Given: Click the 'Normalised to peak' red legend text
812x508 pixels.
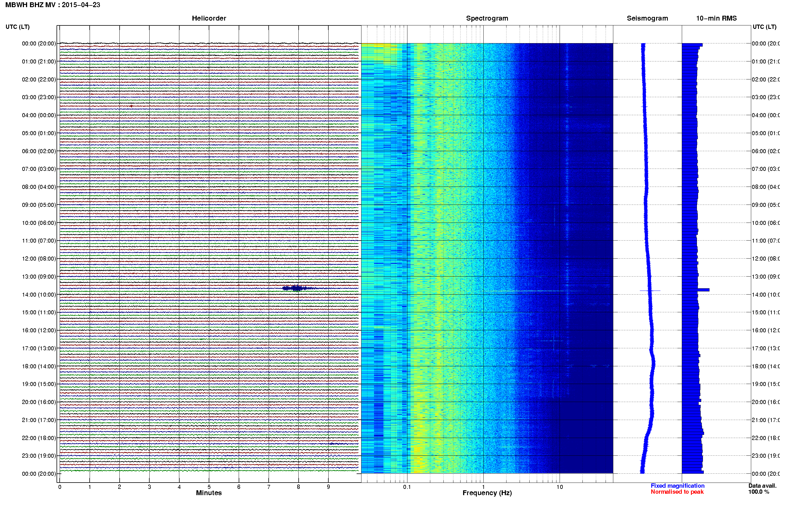Looking at the screenshot, I should (x=677, y=492).
